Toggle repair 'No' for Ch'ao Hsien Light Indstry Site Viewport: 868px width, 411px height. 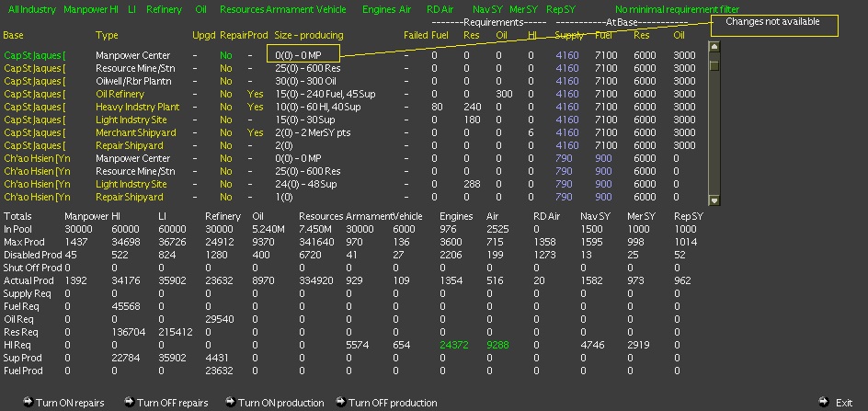226,184
